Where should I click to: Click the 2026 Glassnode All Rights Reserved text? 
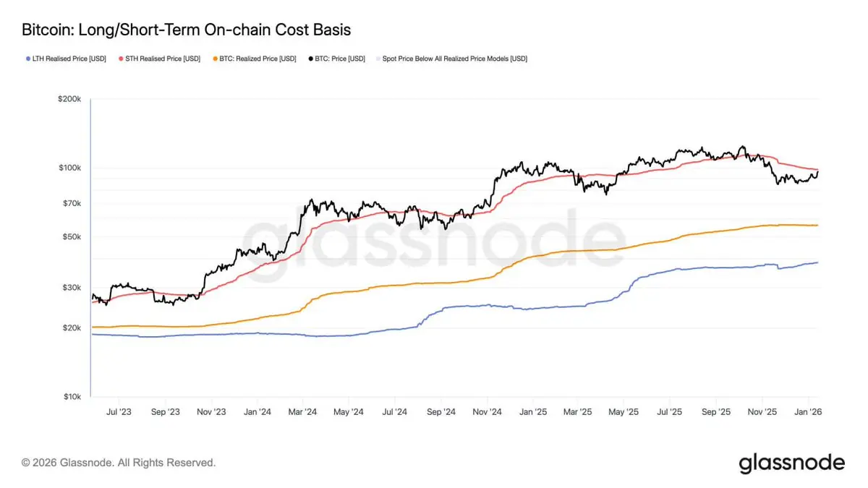click(119, 462)
